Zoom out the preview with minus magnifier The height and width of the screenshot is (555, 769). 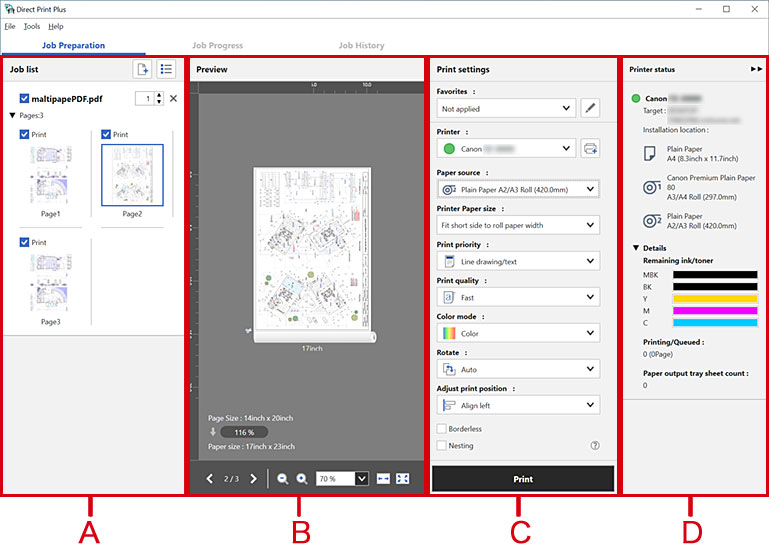[283, 479]
